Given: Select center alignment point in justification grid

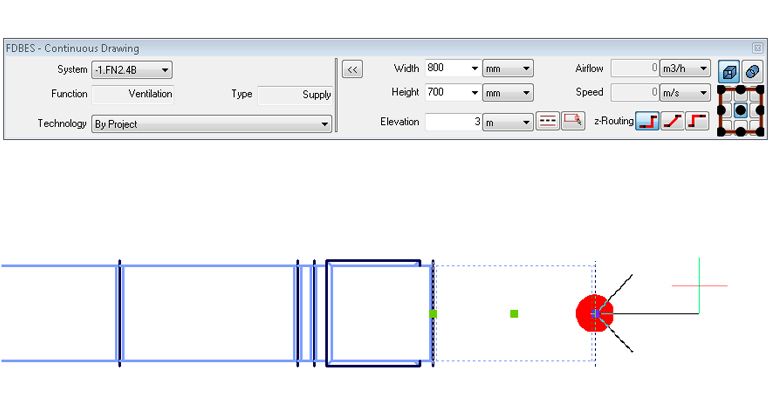Looking at the screenshot, I should tap(741, 109).
